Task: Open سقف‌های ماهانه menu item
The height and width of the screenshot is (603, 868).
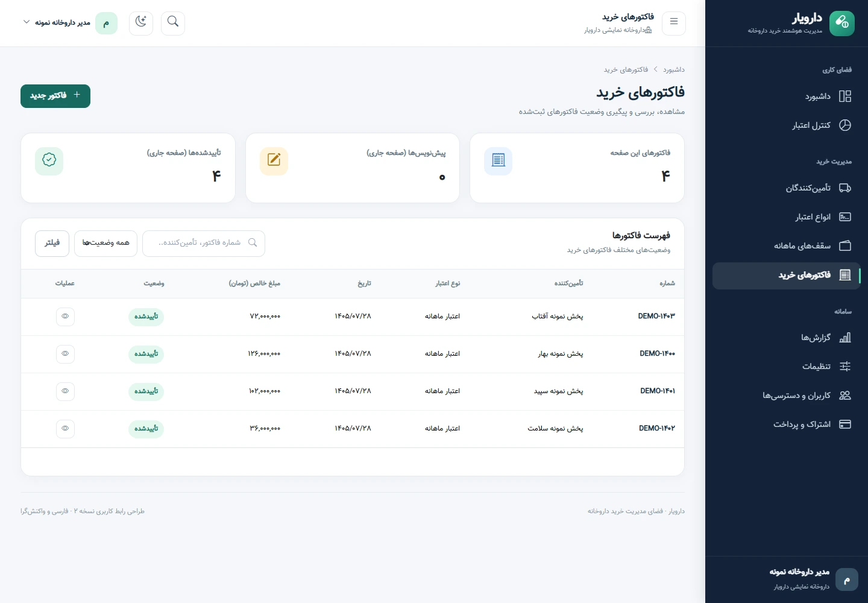Action: tap(786, 246)
